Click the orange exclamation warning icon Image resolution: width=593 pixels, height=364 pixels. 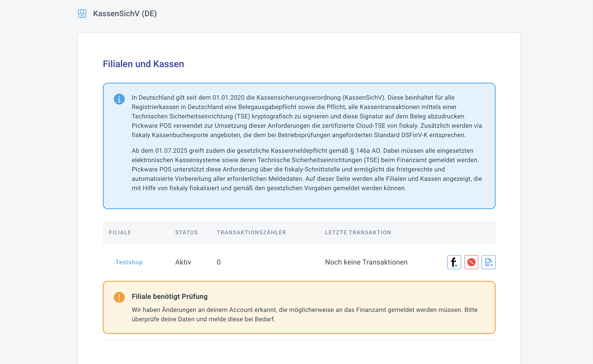pos(119,297)
